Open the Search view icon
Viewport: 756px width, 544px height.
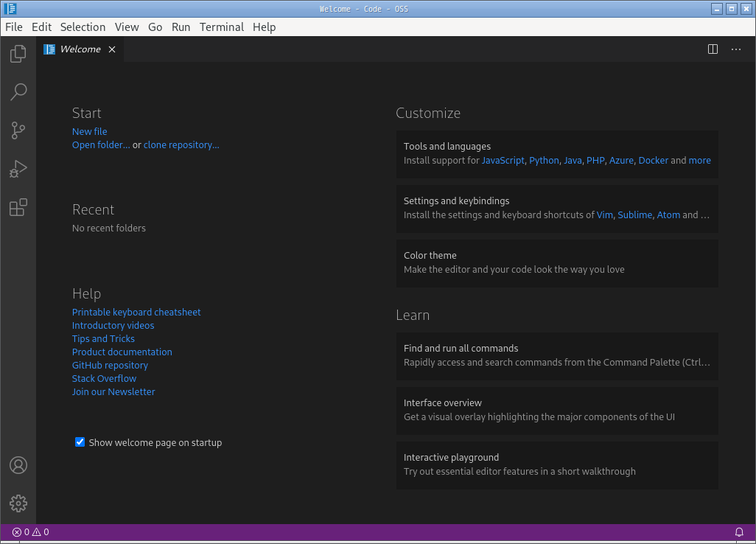pos(18,91)
